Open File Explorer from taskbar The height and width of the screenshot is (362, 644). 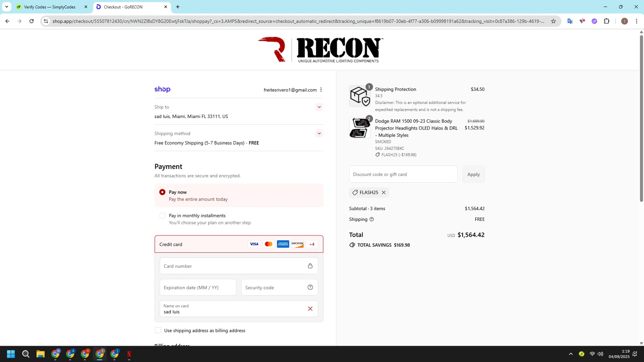tap(40, 354)
